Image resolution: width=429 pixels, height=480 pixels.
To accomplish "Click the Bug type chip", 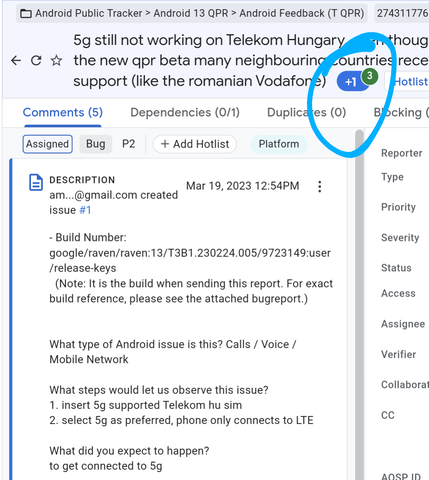I will point(95,144).
